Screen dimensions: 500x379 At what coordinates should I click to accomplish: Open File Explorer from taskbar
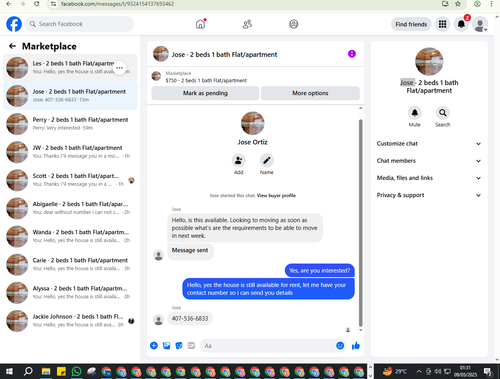(46, 371)
